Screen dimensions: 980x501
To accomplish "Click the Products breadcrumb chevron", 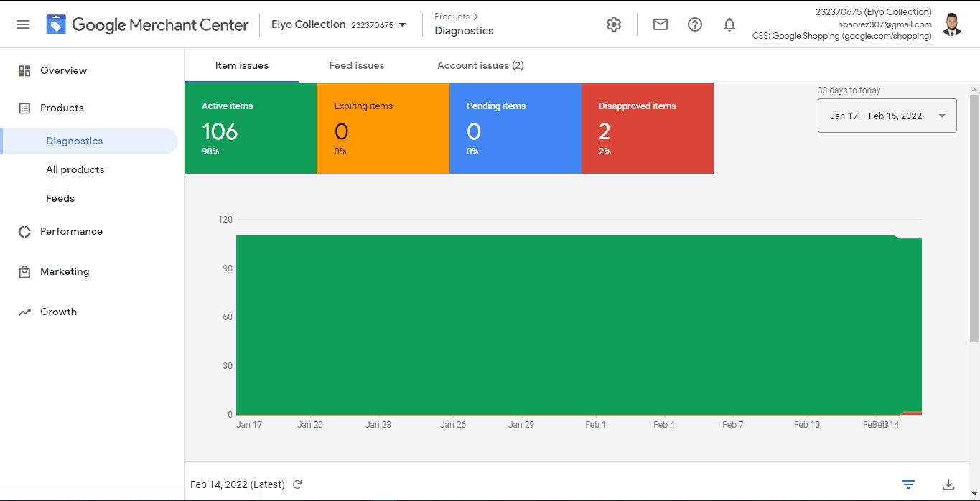I will point(475,17).
